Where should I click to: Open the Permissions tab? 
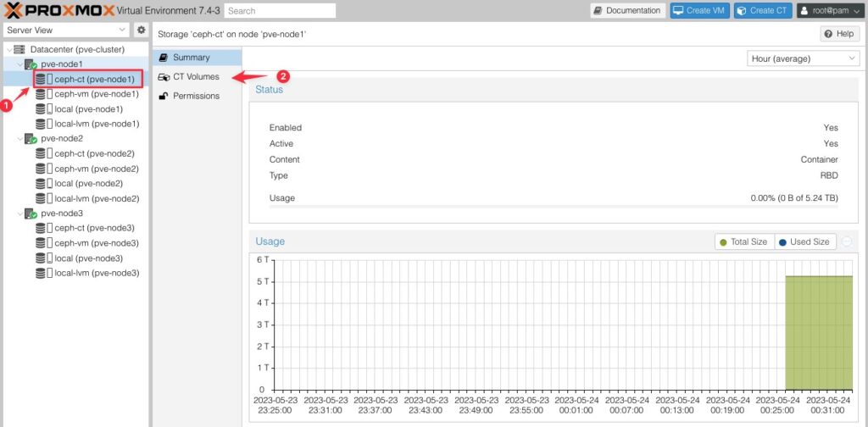point(198,97)
